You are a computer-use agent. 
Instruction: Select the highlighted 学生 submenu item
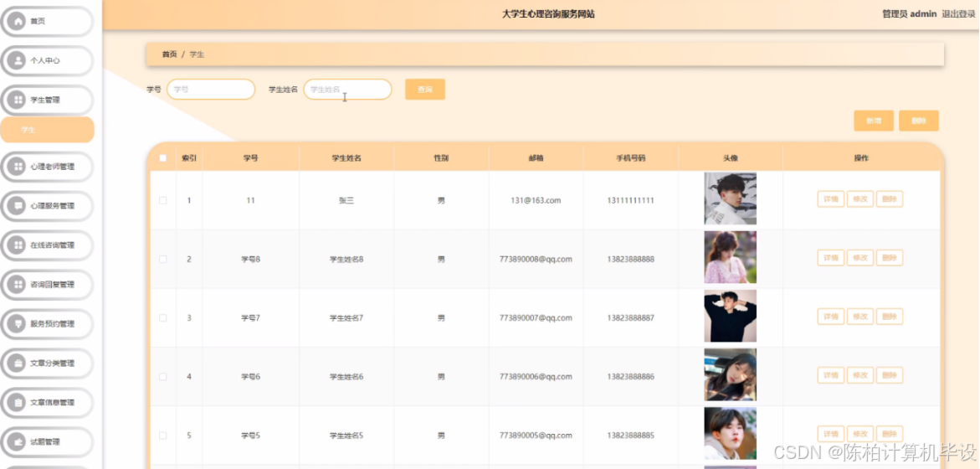(x=47, y=130)
